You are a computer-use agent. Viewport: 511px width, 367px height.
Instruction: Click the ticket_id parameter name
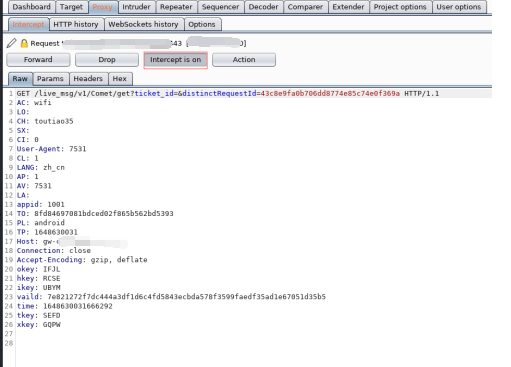154,94
